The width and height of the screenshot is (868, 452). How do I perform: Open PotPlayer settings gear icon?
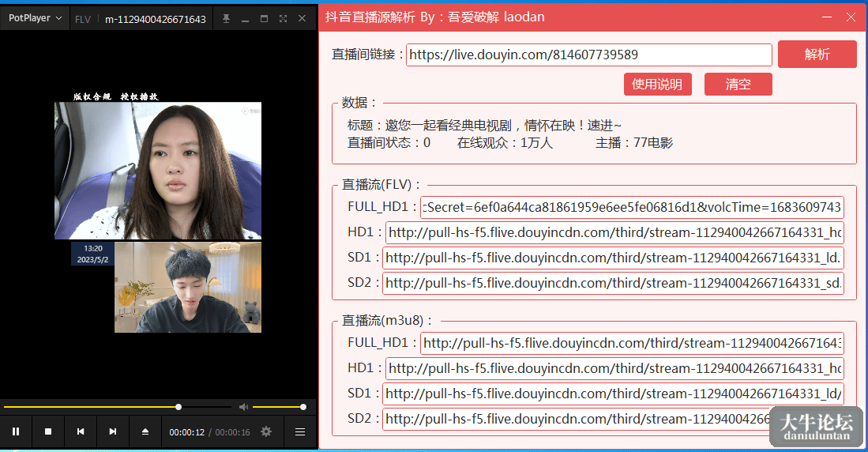(266, 431)
